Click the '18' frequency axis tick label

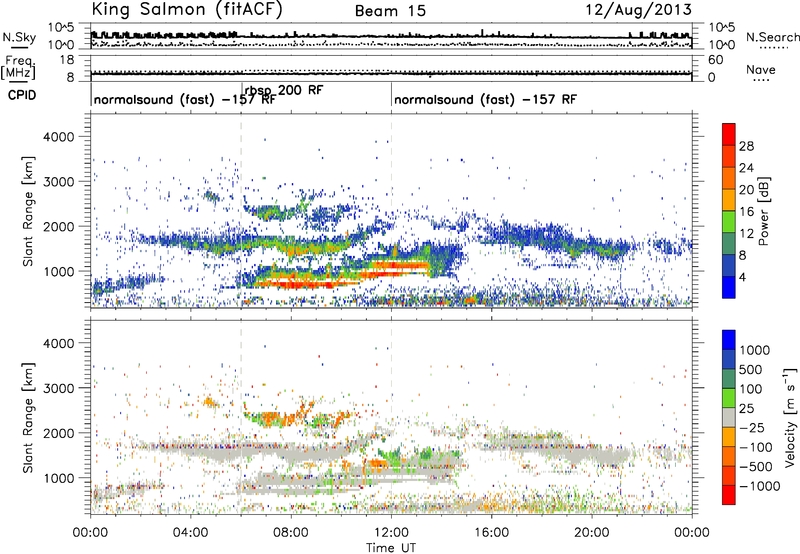coord(67,60)
